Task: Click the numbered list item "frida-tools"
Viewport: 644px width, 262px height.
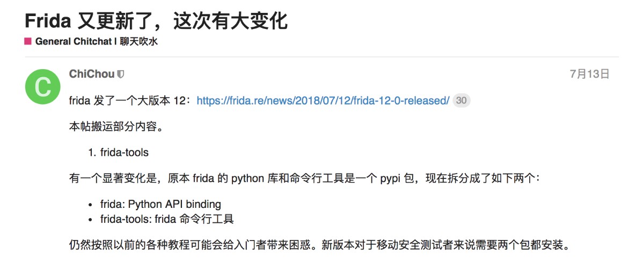Action: (124, 153)
